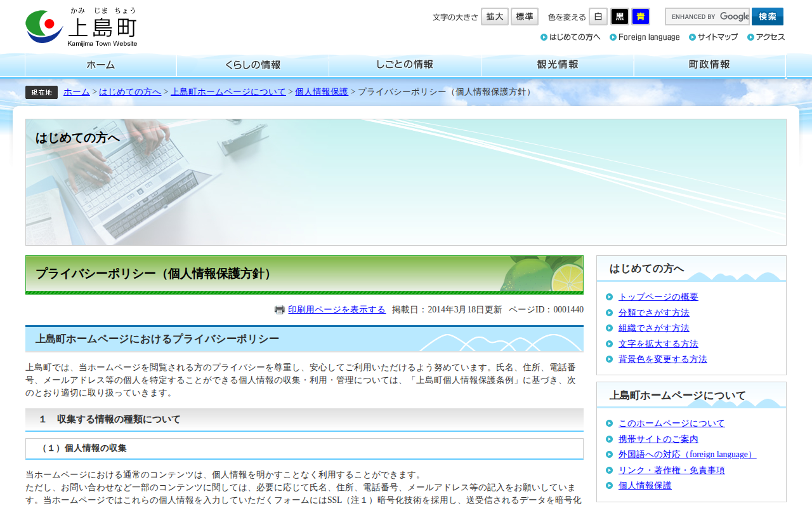Screen dimensions: 812x508
Task: Click the printer icon beside 印刷用ページを表示する
Action: click(x=280, y=310)
